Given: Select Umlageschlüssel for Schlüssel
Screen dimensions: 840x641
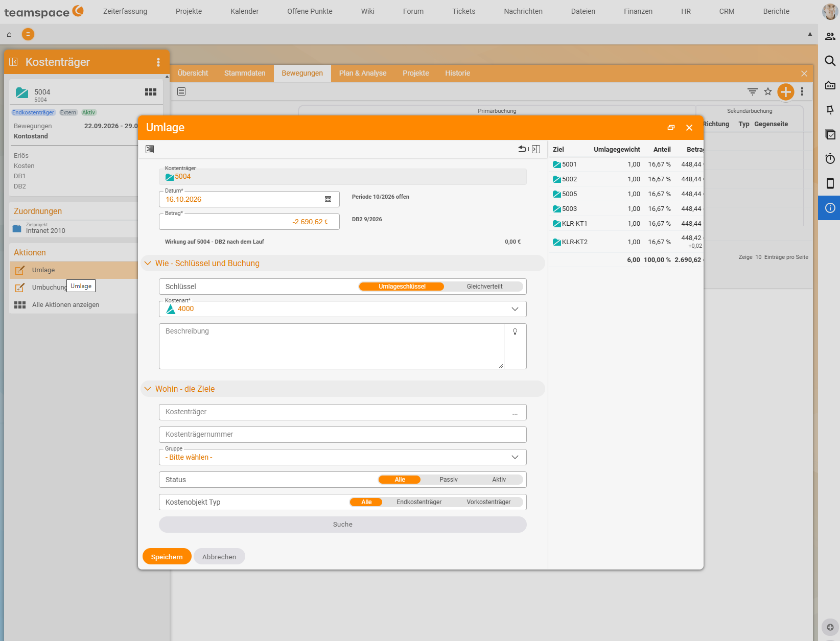Looking at the screenshot, I should tap(402, 287).
